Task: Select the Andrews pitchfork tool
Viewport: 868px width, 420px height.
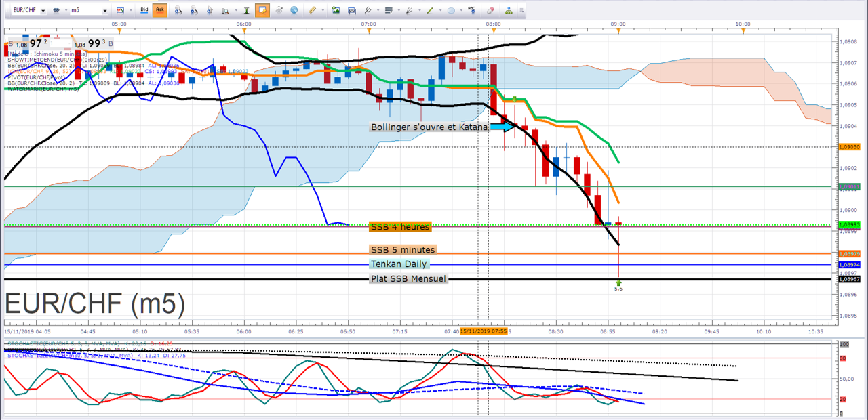Action: click(368, 10)
